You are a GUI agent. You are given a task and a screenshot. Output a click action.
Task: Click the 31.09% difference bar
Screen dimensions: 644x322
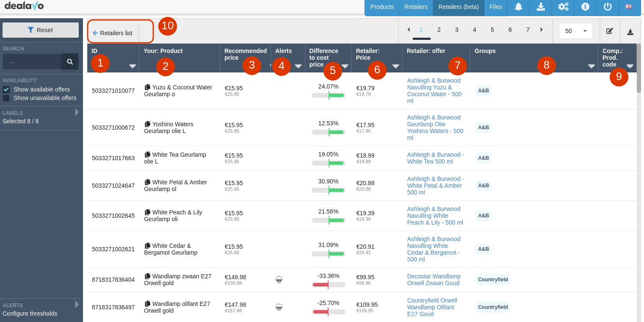(x=329, y=254)
